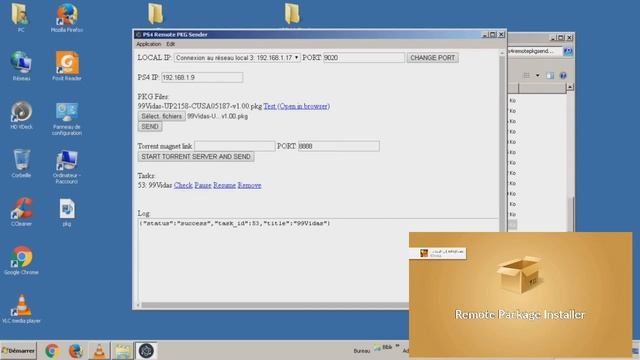This screenshot has width=640, height=360.
Task: Click the task entry text 53: 99Vidas
Action: click(155, 185)
